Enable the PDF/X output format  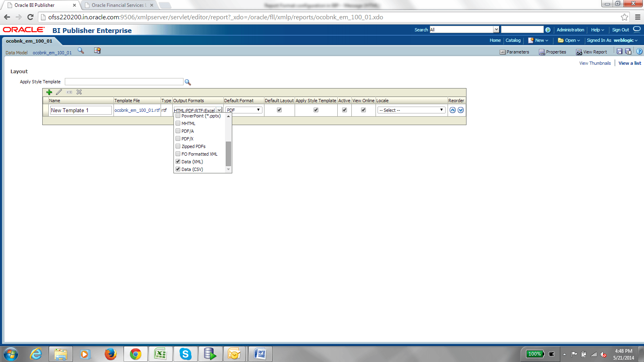[x=178, y=139]
